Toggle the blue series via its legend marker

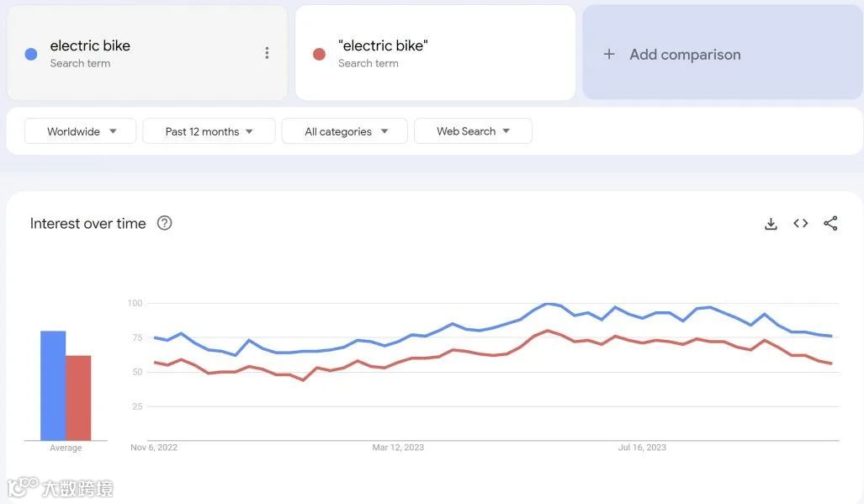[30, 53]
